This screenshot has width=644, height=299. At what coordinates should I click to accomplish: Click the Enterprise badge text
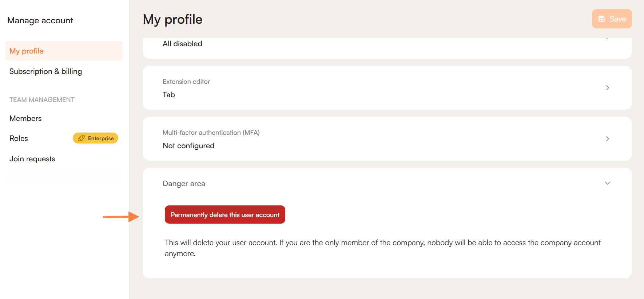tap(101, 138)
